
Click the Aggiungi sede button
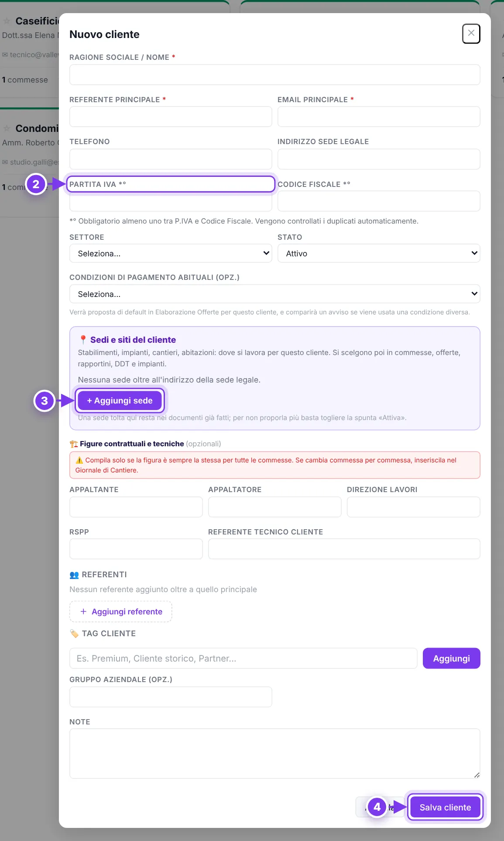point(120,400)
